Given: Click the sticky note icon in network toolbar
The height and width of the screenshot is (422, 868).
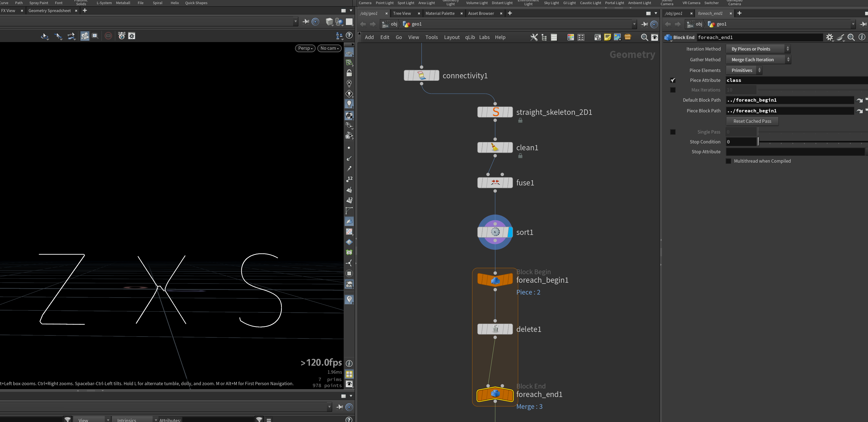Looking at the screenshot, I should [x=607, y=37].
